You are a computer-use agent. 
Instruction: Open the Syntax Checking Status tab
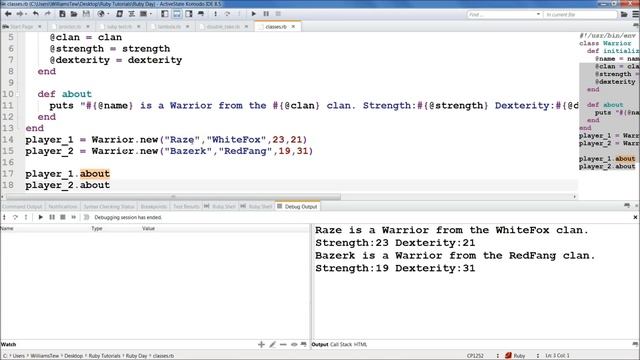pos(109,207)
